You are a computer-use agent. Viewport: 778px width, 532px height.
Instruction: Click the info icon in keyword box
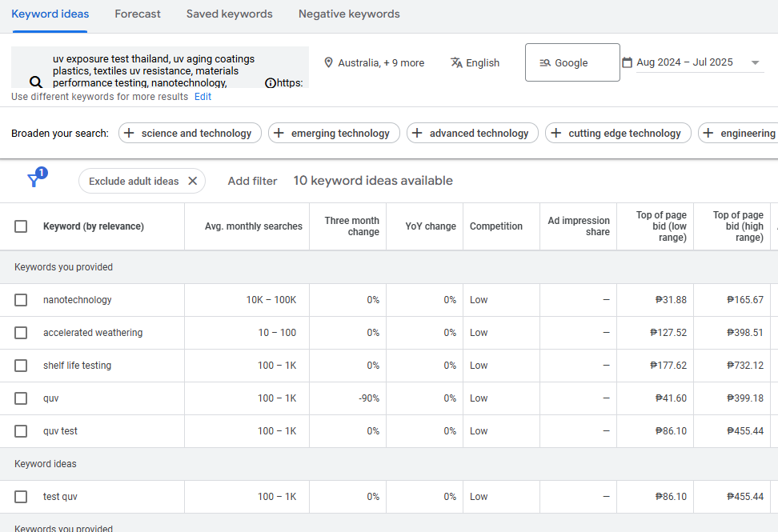click(x=271, y=82)
